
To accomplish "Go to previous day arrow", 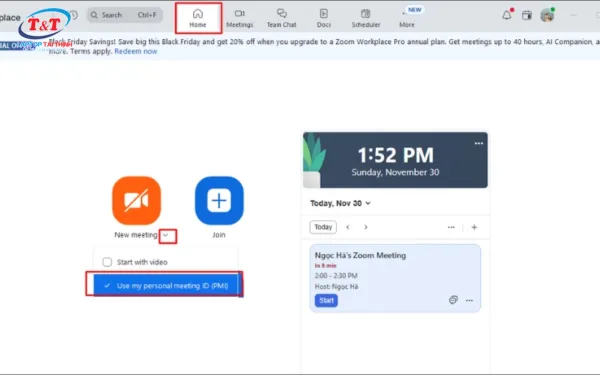I will (x=348, y=227).
